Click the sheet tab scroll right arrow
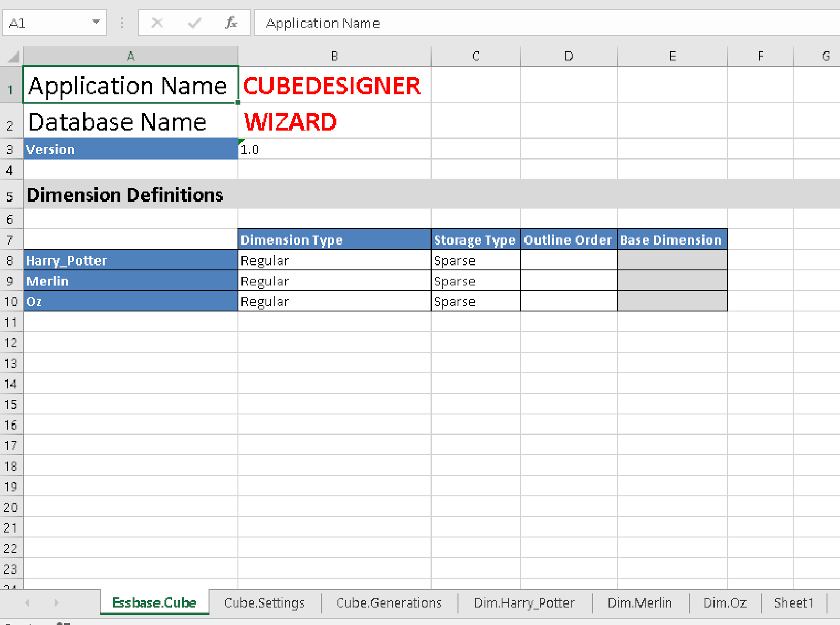 click(x=56, y=603)
